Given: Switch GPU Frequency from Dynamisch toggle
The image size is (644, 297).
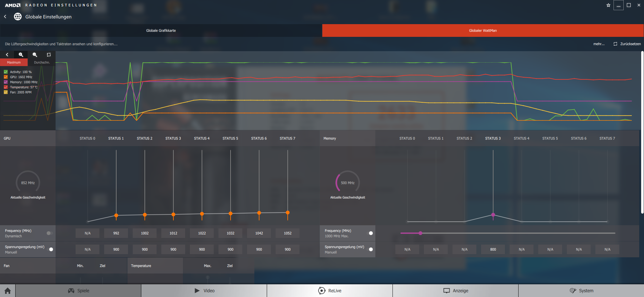Looking at the screenshot, I should pyautogui.click(x=50, y=233).
